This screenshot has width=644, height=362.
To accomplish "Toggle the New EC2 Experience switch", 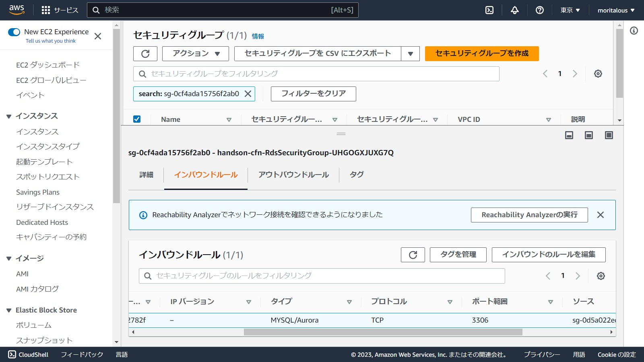I will coord(14,32).
